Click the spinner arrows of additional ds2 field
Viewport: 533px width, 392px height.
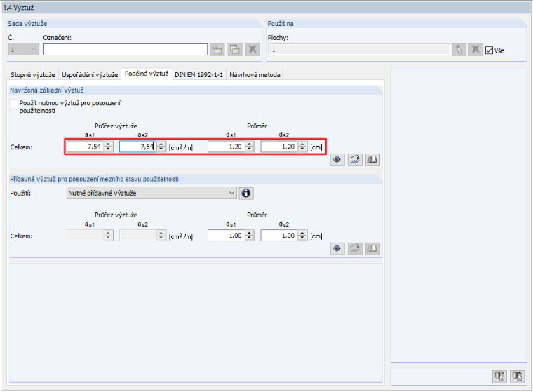pos(302,235)
